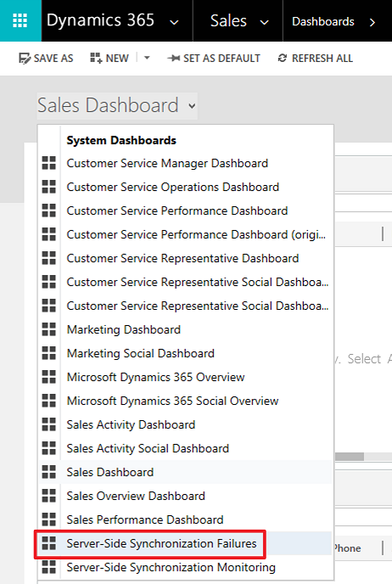Expand the Sales area chevron
This screenshot has width=392, height=584.
265,22
